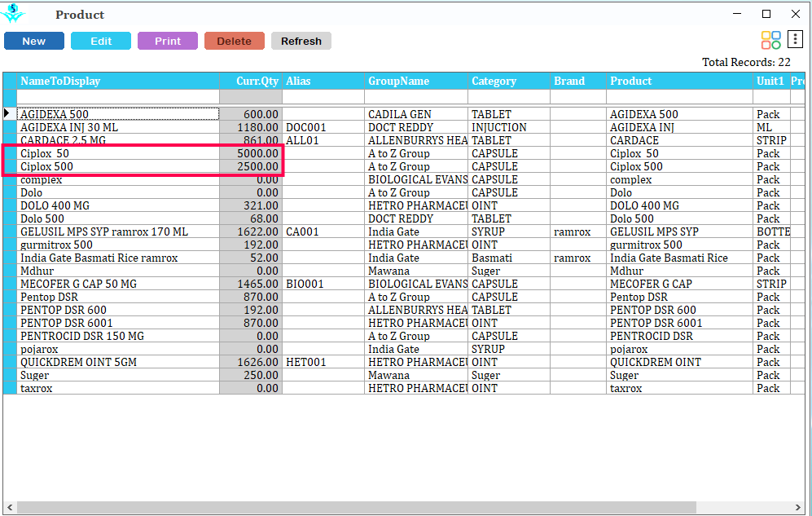Click the Product filter input field

point(679,97)
